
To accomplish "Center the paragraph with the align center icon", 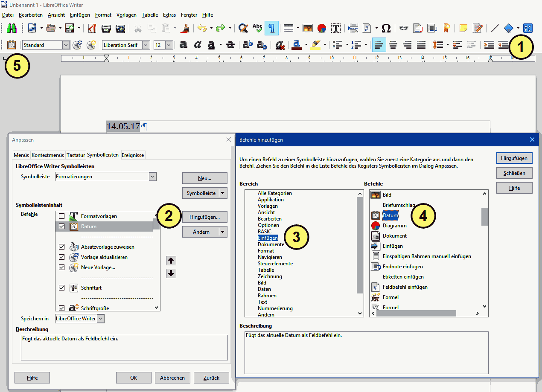I will coord(393,45).
